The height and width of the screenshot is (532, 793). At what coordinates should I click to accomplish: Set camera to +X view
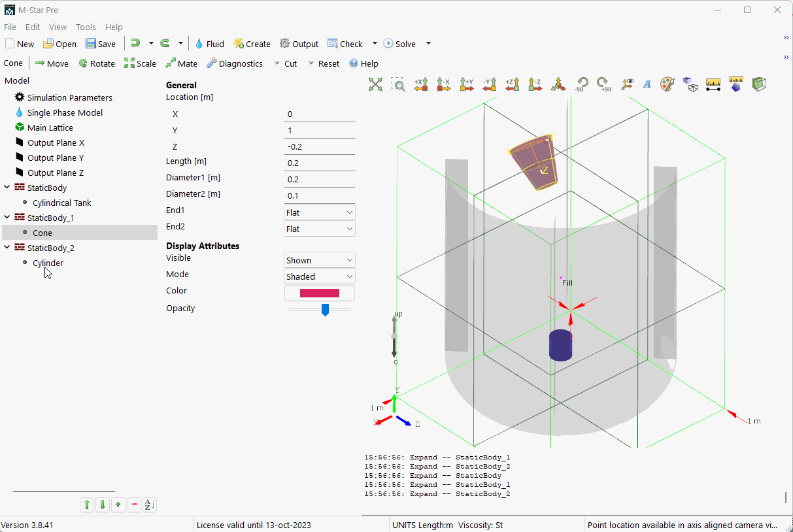tap(421, 84)
